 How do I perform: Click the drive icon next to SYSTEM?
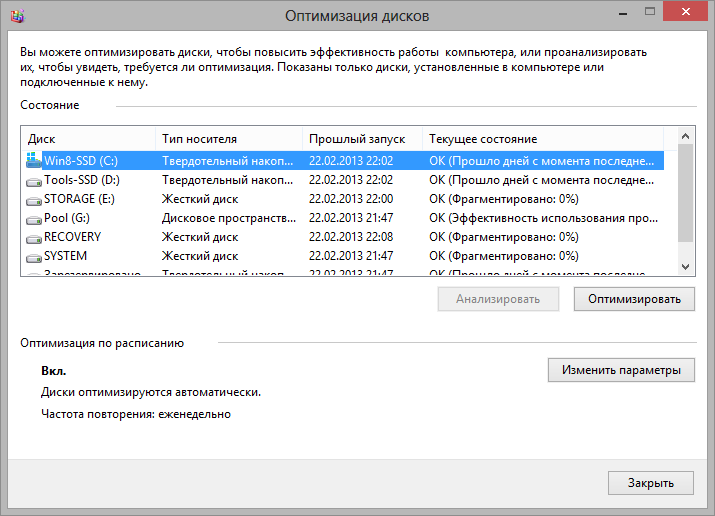[33, 258]
